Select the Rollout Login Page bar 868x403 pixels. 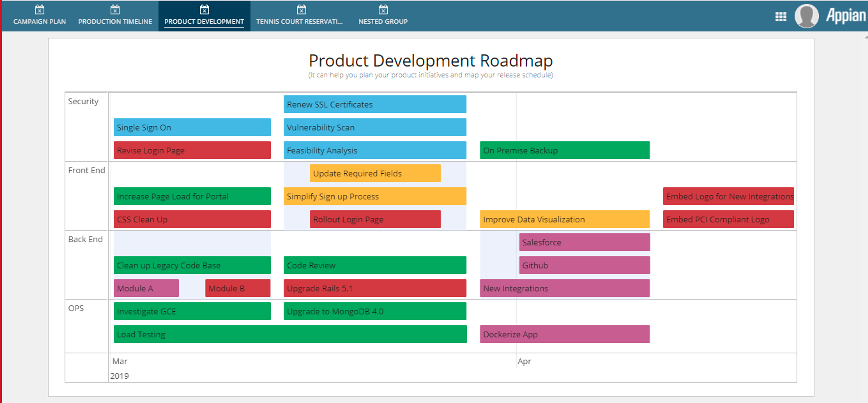click(x=375, y=219)
